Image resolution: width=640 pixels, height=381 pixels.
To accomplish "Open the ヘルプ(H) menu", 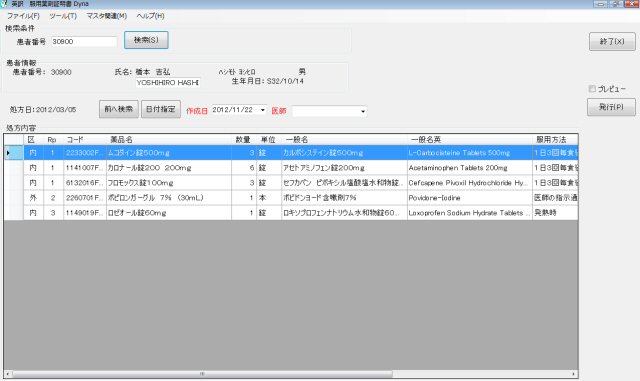I will tap(150, 16).
